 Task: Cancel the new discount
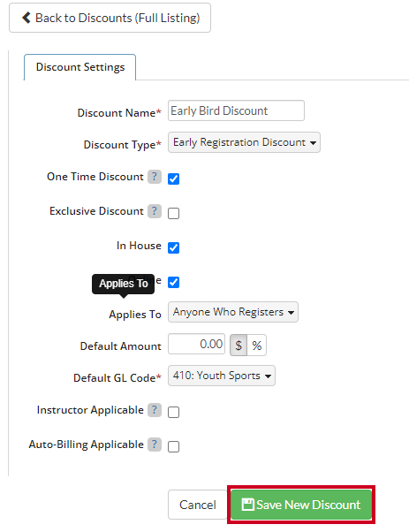pyautogui.click(x=197, y=505)
